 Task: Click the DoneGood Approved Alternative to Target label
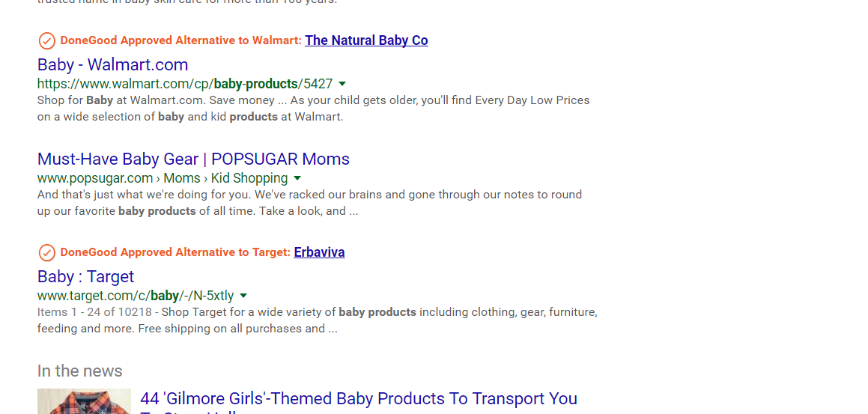[x=175, y=252]
